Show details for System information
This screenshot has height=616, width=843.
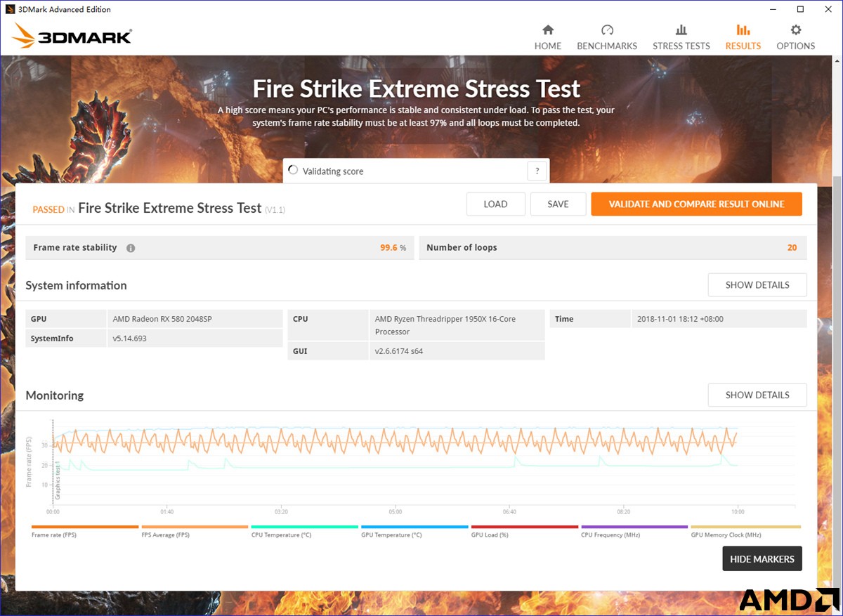757,285
